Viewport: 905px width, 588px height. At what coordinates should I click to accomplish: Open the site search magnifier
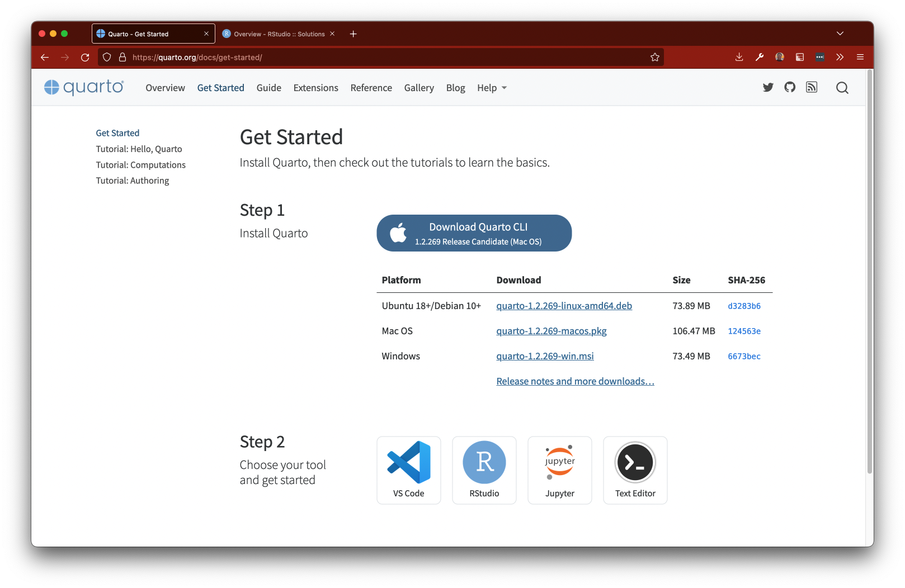(x=842, y=88)
